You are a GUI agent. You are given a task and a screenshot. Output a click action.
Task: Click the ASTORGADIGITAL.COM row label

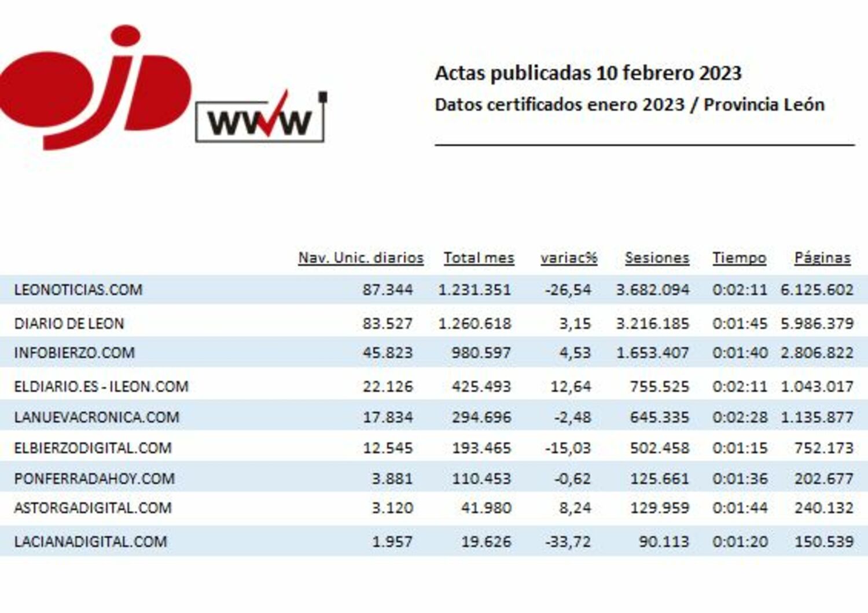tap(93, 508)
